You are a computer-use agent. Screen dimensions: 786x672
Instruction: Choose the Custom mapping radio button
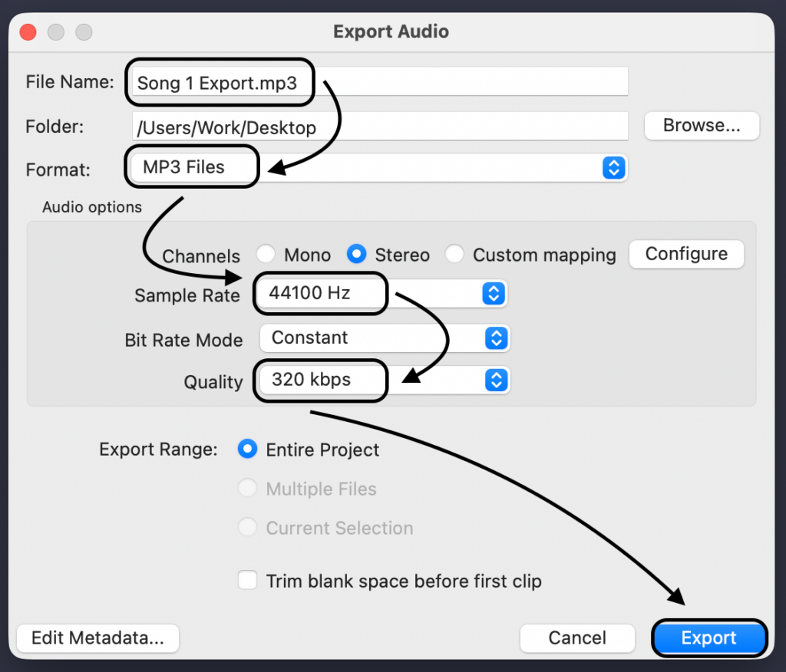coord(454,255)
